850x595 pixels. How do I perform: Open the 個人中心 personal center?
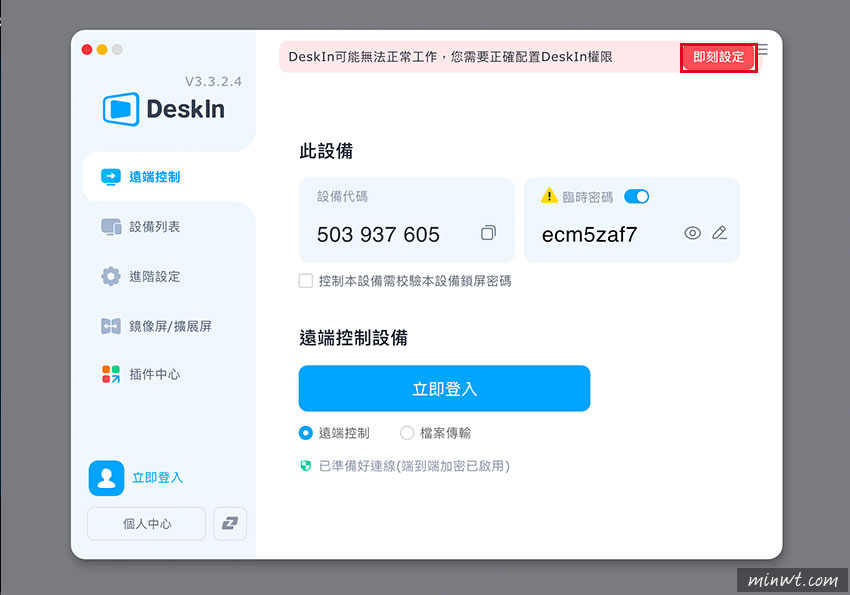146,523
